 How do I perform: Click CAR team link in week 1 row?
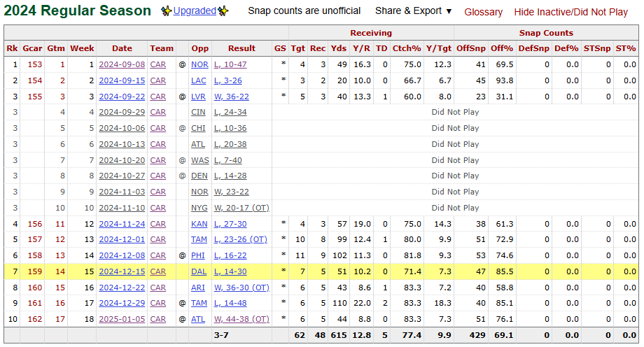click(x=157, y=64)
